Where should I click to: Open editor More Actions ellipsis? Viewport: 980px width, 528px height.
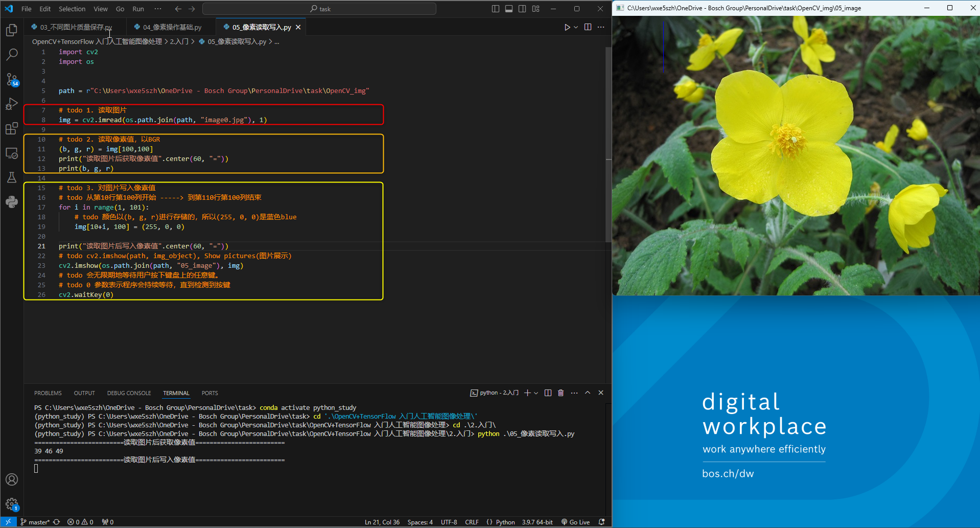point(601,27)
